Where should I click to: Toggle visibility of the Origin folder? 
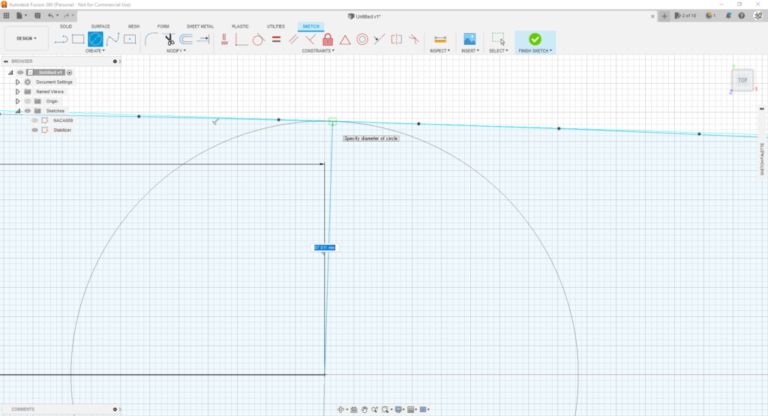[26, 101]
